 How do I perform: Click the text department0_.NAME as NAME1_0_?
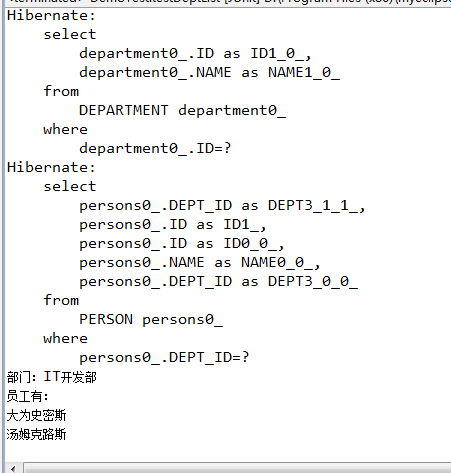(209, 73)
